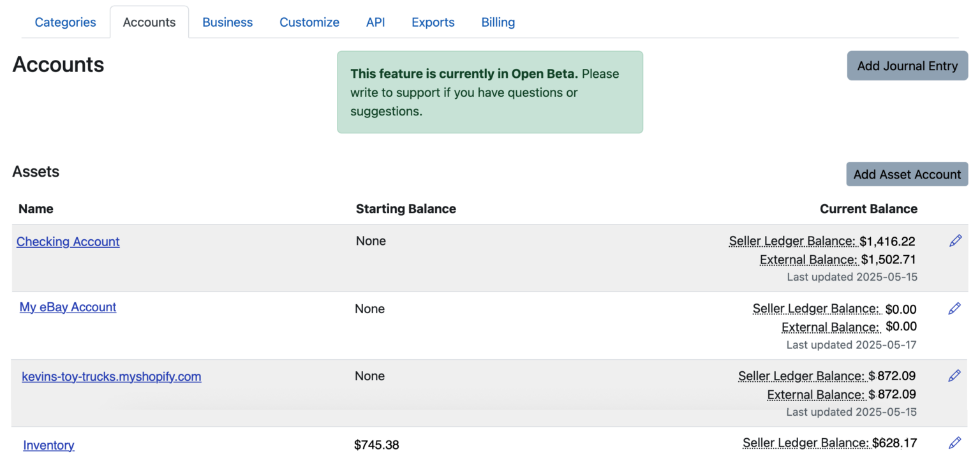Edit the kevins-toy-trucks account via pencil icon

(x=955, y=376)
